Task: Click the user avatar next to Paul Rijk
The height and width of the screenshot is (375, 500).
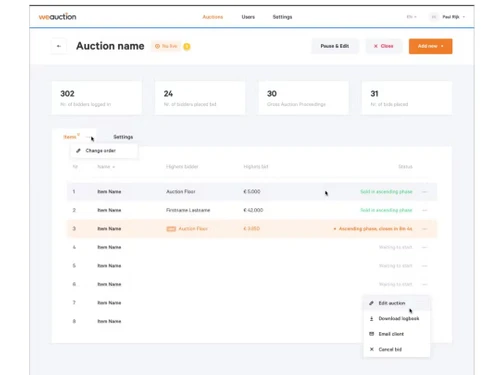Action: (x=434, y=17)
